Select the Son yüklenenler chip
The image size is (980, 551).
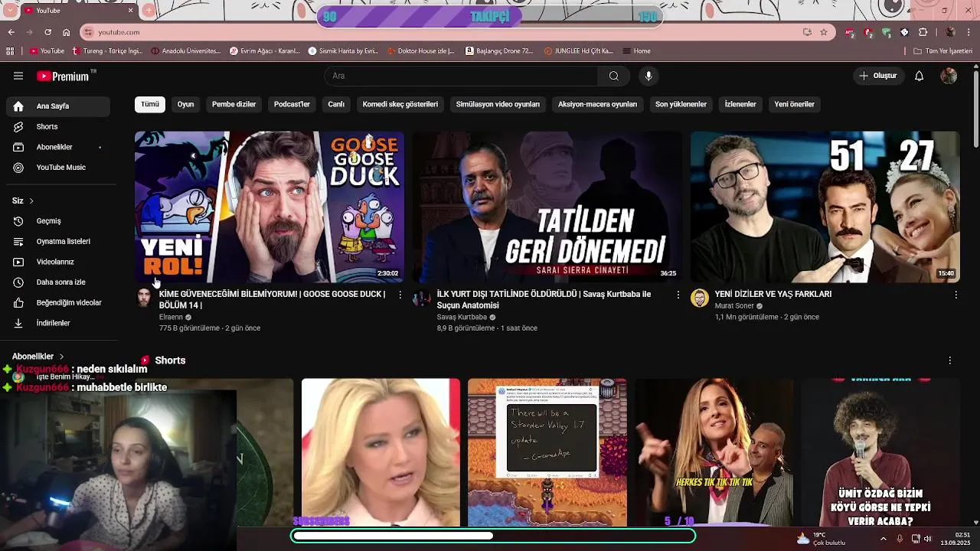point(681,104)
